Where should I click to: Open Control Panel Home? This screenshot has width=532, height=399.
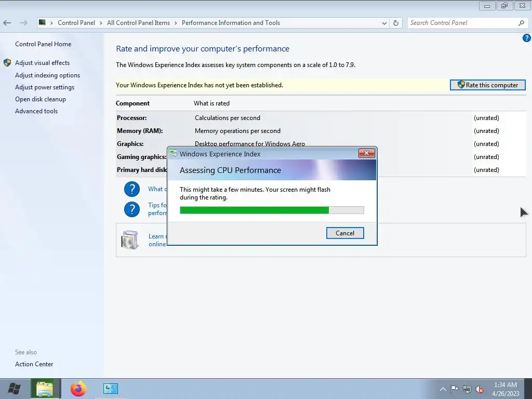tap(43, 44)
